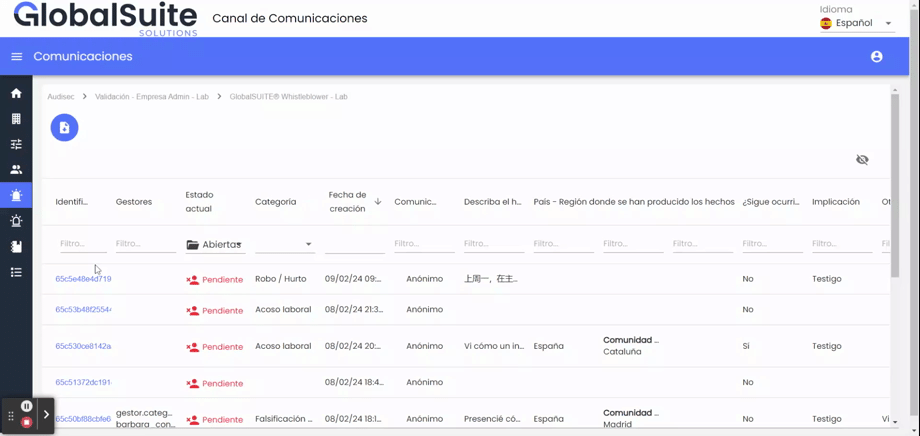Click the Audisec breadcrumb
The width and height of the screenshot is (920, 436).
tap(61, 97)
